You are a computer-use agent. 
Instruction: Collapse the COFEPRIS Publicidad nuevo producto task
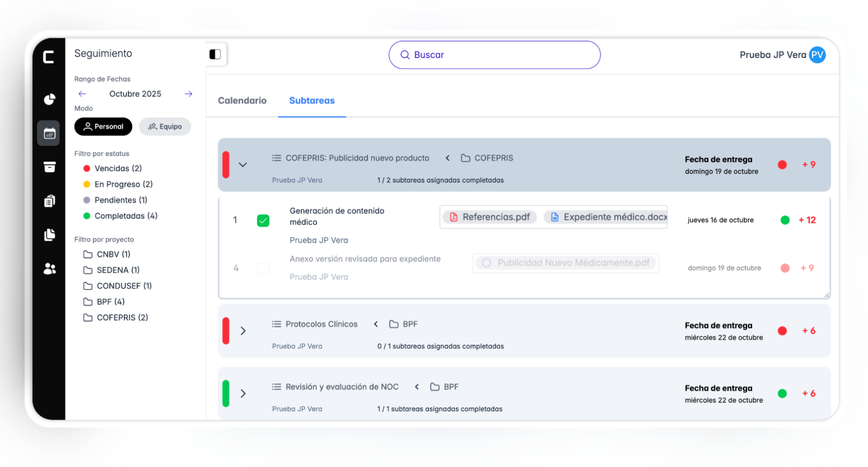pyautogui.click(x=243, y=165)
